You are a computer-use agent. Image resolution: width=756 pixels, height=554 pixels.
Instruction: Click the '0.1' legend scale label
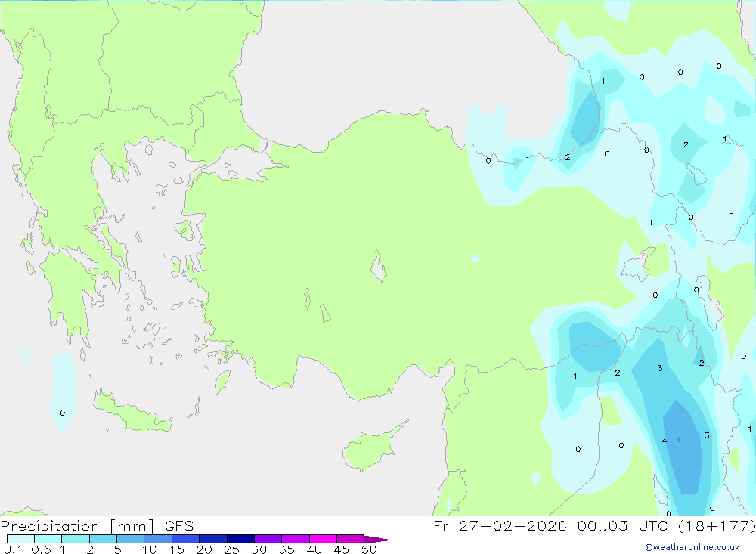coord(13,549)
